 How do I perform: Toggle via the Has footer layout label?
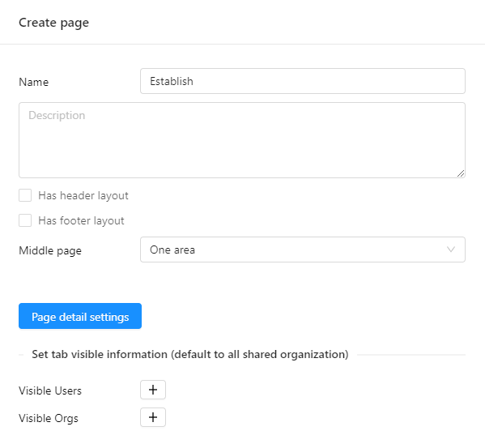tap(81, 220)
